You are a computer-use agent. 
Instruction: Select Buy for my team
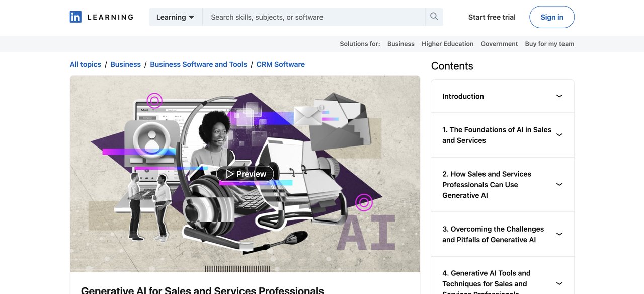549,44
